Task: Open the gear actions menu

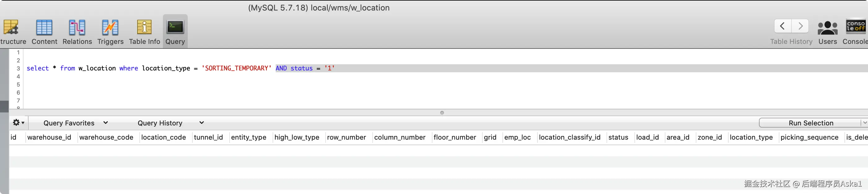Action: 18,123
